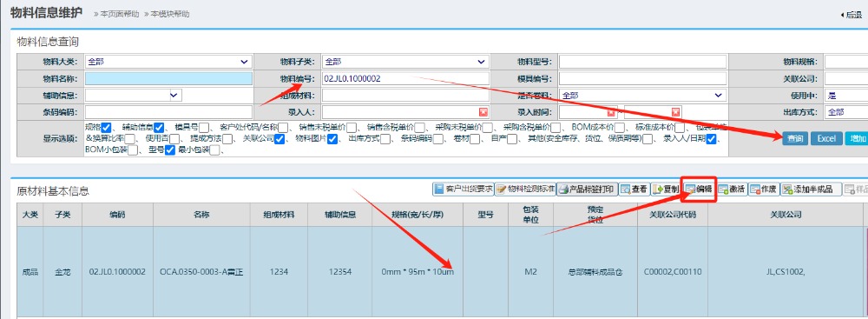Uncheck the 物料图片 display option
Image resolution: width=868 pixels, height=319 pixels.
tap(332, 139)
